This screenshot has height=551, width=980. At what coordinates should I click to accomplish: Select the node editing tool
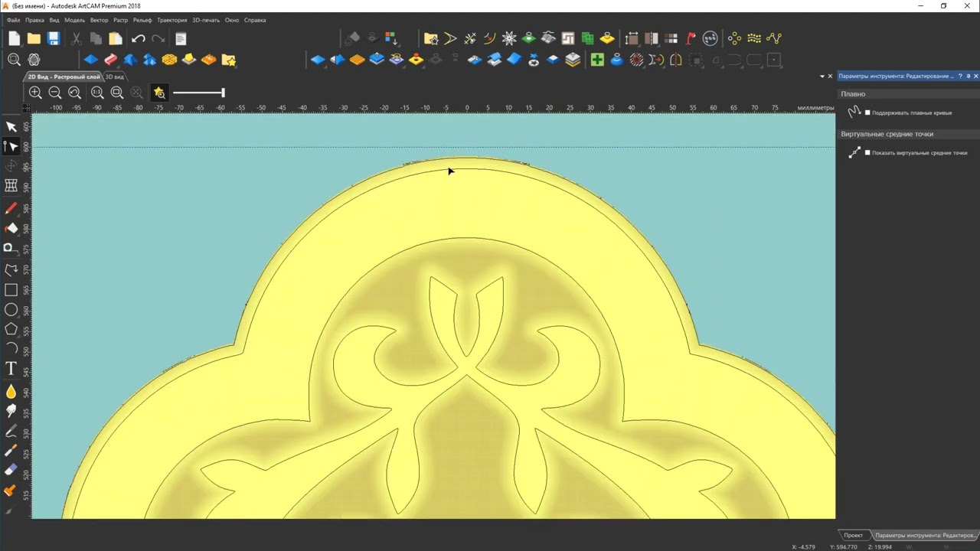[x=11, y=146]
